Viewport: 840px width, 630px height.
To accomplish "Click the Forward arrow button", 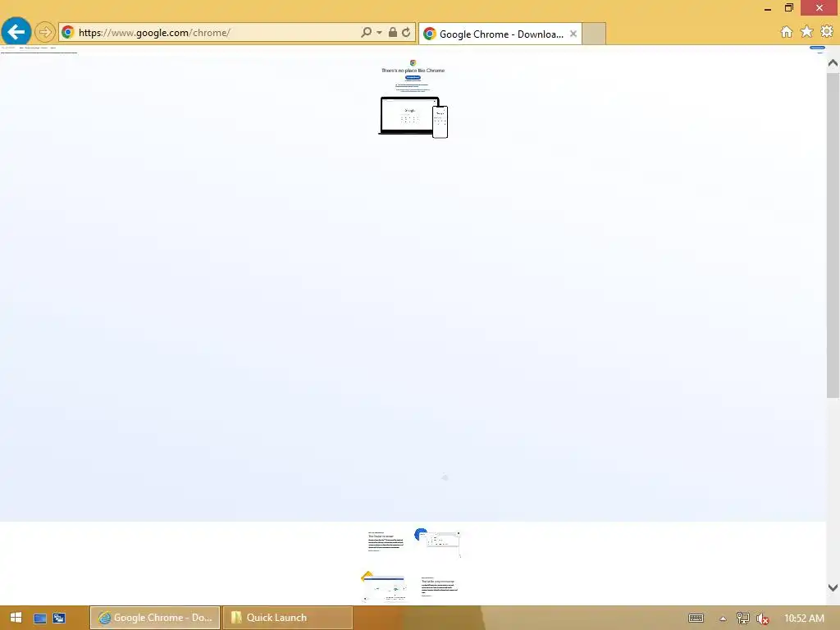I will point(45,32).
